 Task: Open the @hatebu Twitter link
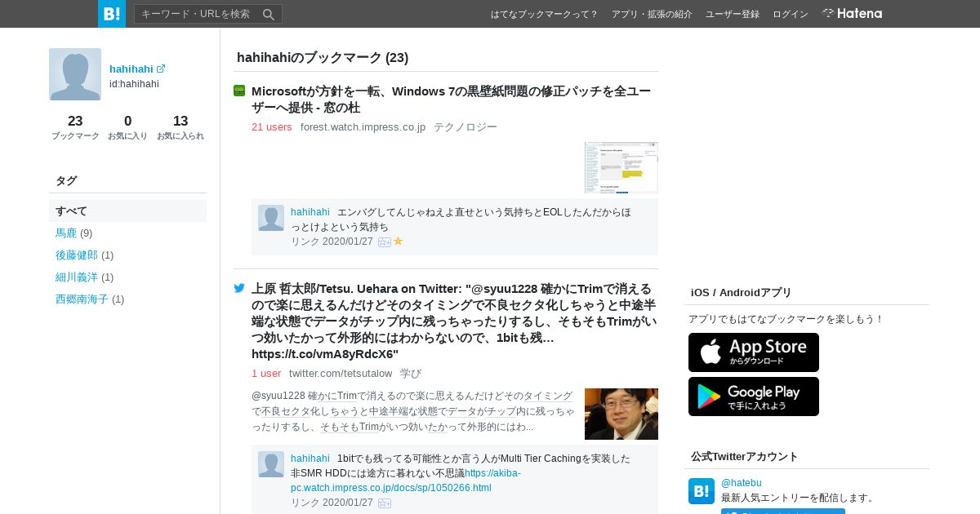pyautogui.click(x=742, y=483)
